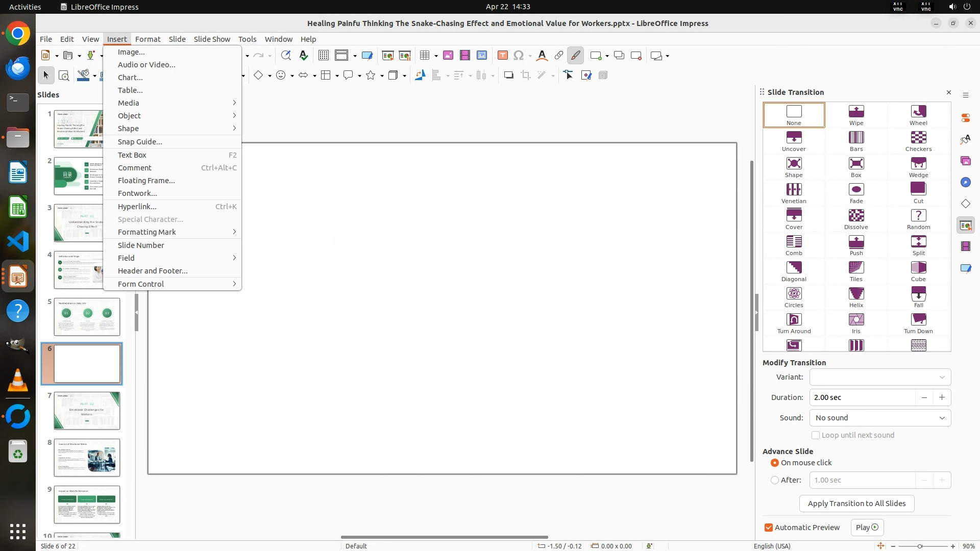Open the Variant combo box

[880, 377]
